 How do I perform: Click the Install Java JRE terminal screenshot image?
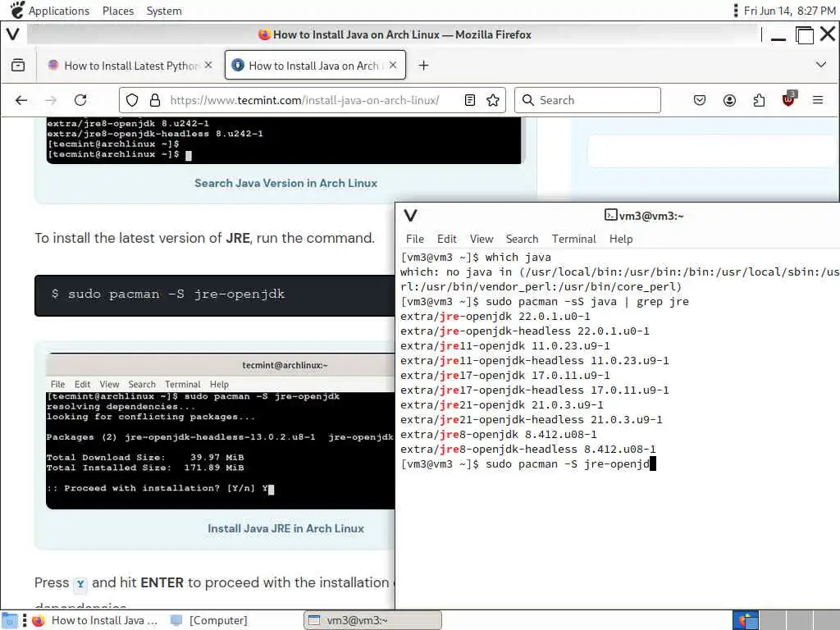(220, 431)
